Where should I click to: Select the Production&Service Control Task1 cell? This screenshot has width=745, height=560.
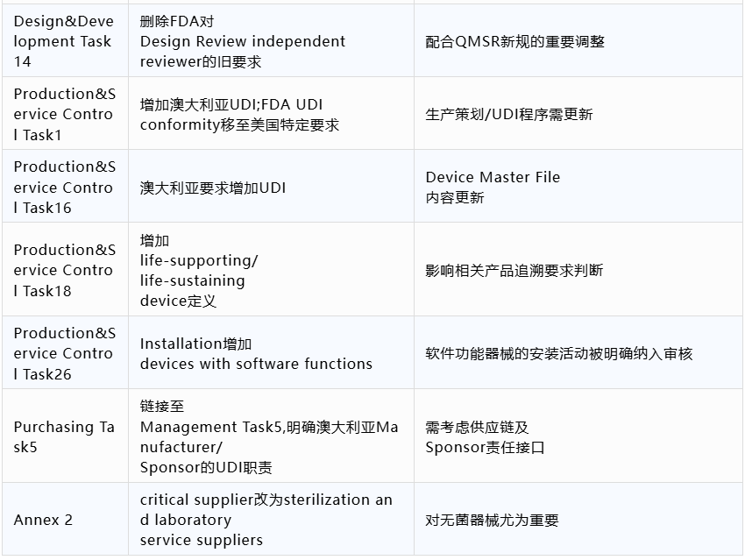pos(65,114)
